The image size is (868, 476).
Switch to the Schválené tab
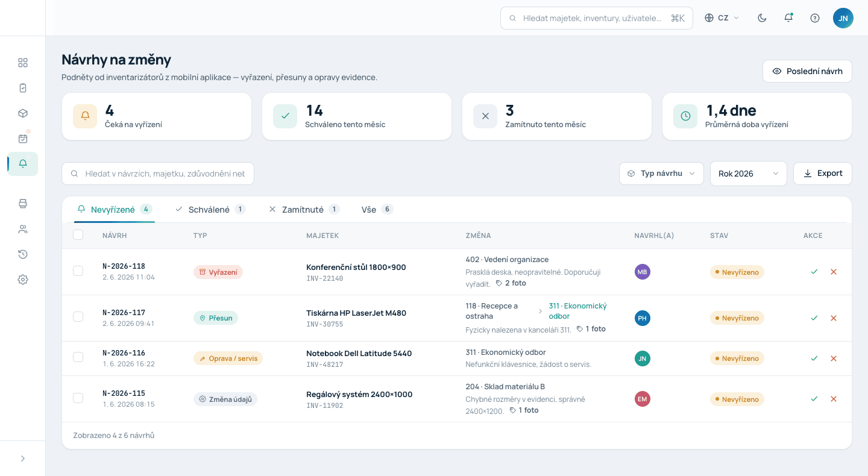tap(210, 210)
